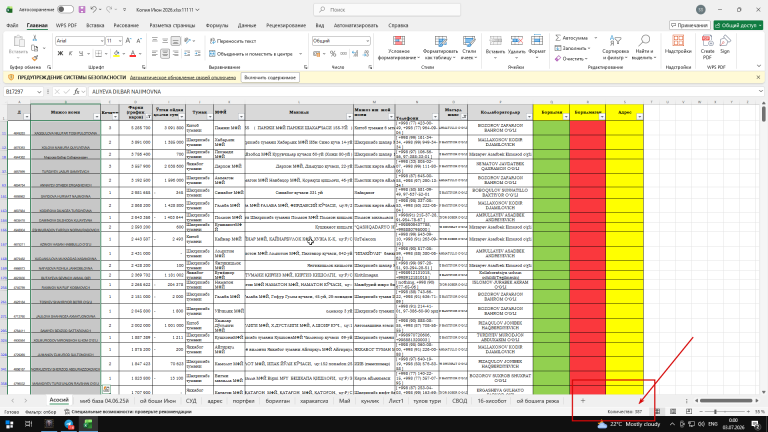Click the Bold formatting icon
Screen dimensions: 768x432
(x=60, y=53)
